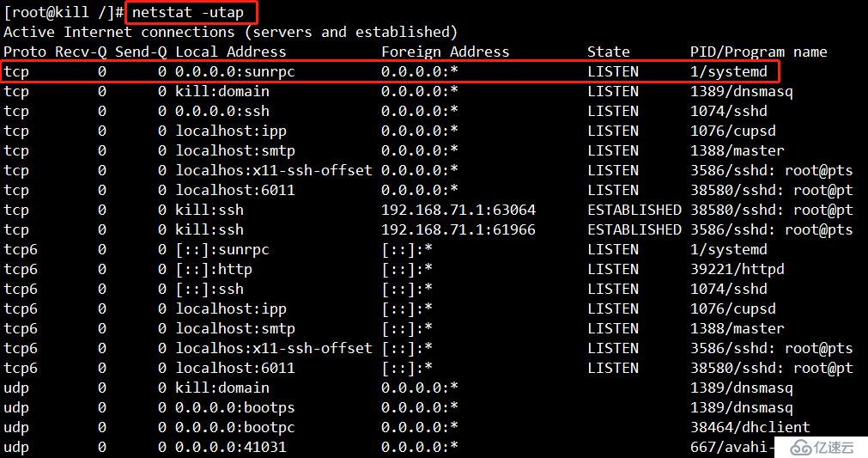Select localhost:smtp in the tcp6 row
868x458 pixels.
(234, 328)
